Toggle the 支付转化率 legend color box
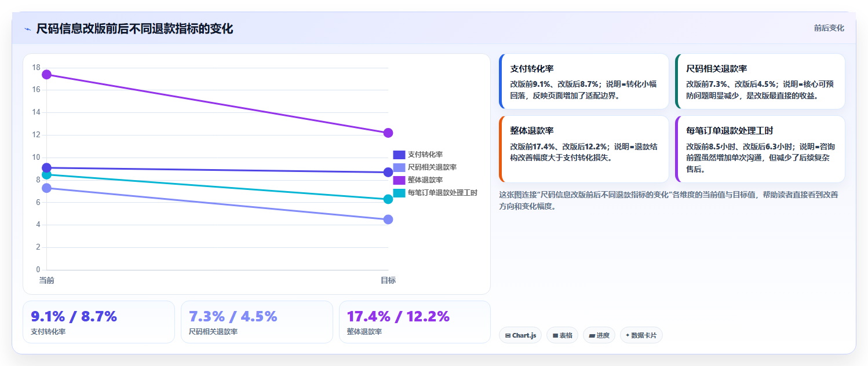 [399, 155]
